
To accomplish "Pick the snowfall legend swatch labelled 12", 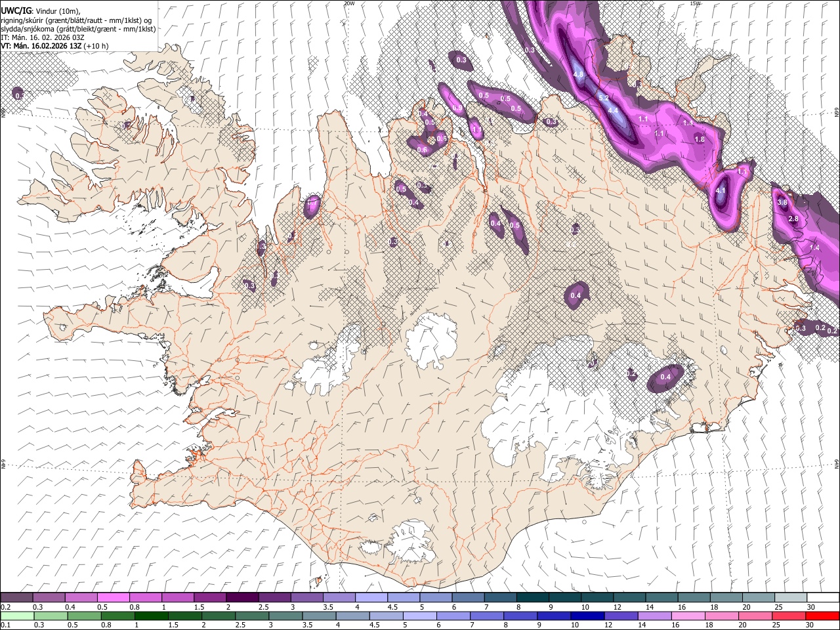I will click(629, 598).
